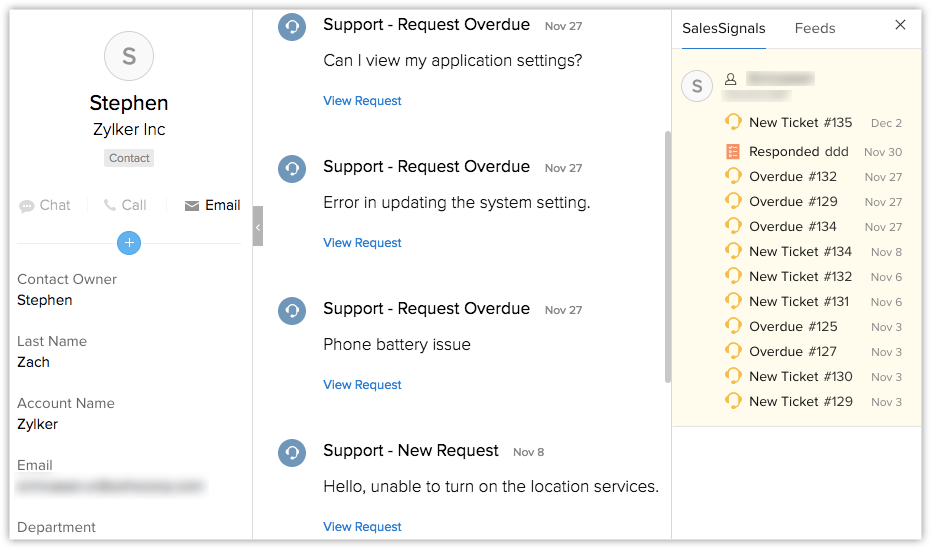Click the orange Responded ddd survey icon
The width and height of the screenshot is (931, 549).
click(x=733, y=152)
